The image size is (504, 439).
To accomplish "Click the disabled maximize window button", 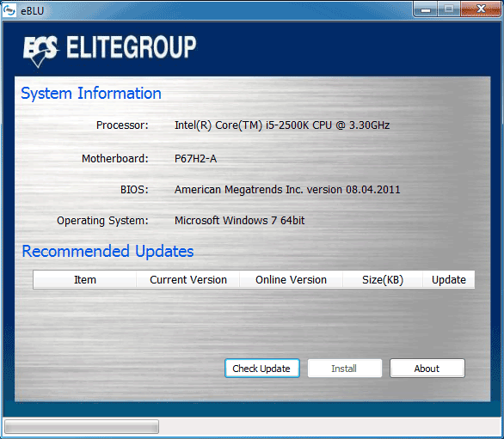I will coord(449,9).
